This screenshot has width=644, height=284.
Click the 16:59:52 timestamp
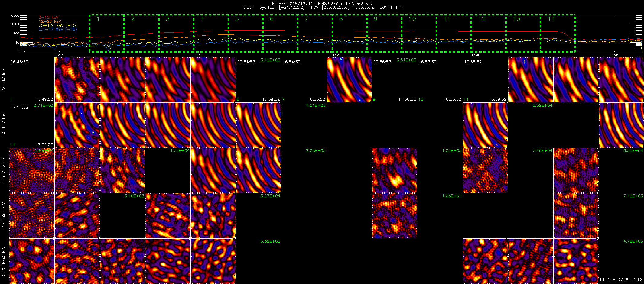(x=498, y=99)
